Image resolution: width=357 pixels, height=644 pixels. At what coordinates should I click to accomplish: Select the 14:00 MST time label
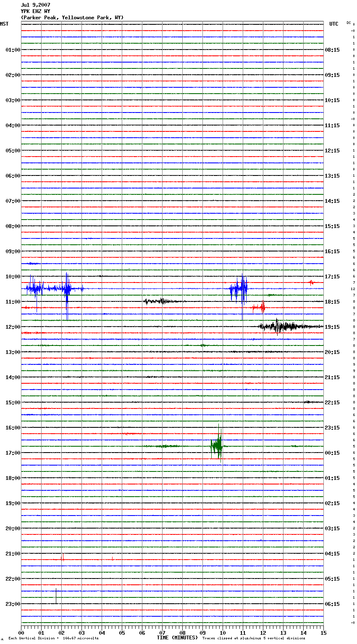[x=13, y=377]
